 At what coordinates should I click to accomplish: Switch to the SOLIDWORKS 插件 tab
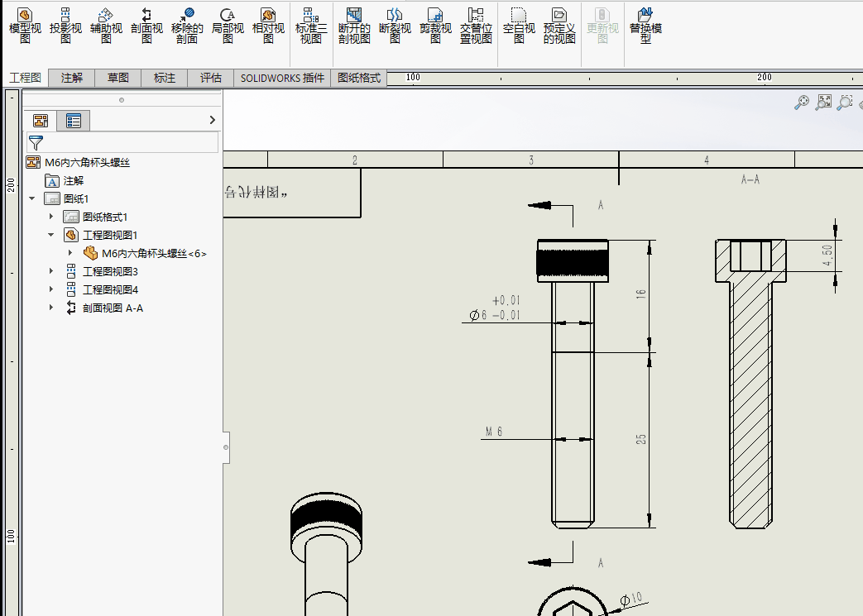[282, 78]
